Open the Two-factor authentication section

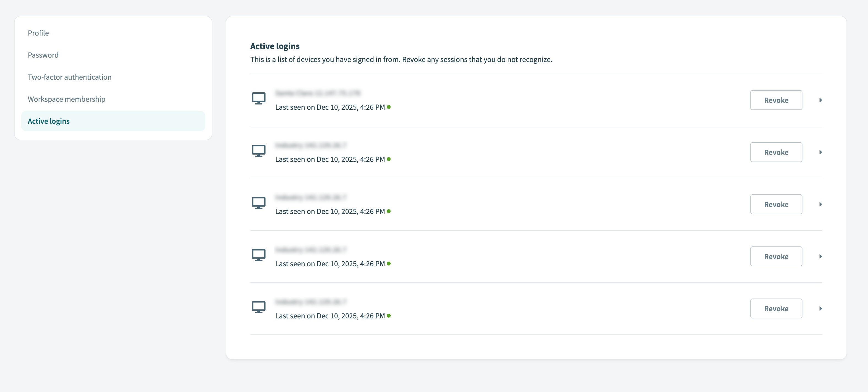[69, 77]
